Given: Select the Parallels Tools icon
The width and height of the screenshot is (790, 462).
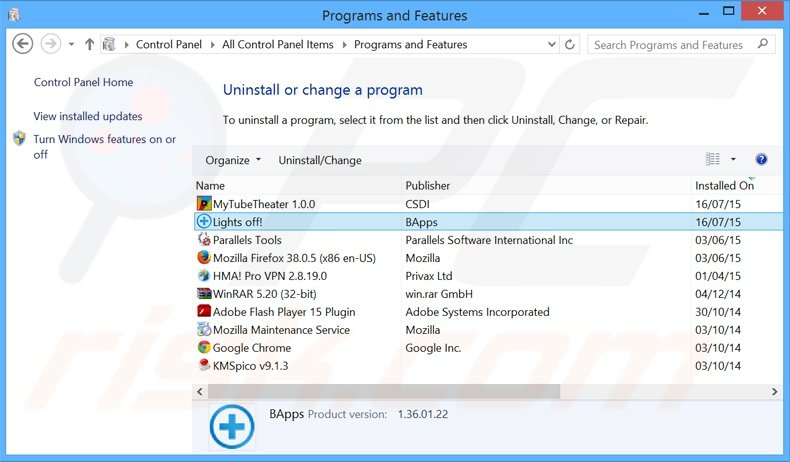Looking at the screenshot, I should pos(204,239).
